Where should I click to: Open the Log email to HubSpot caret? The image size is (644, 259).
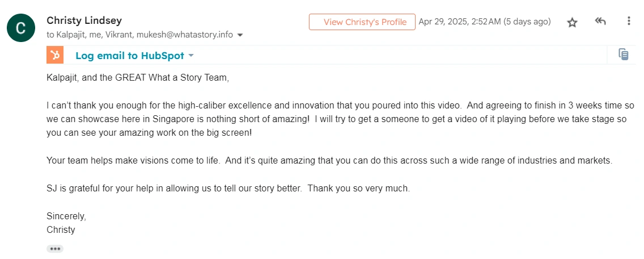[x=190, y=56]
